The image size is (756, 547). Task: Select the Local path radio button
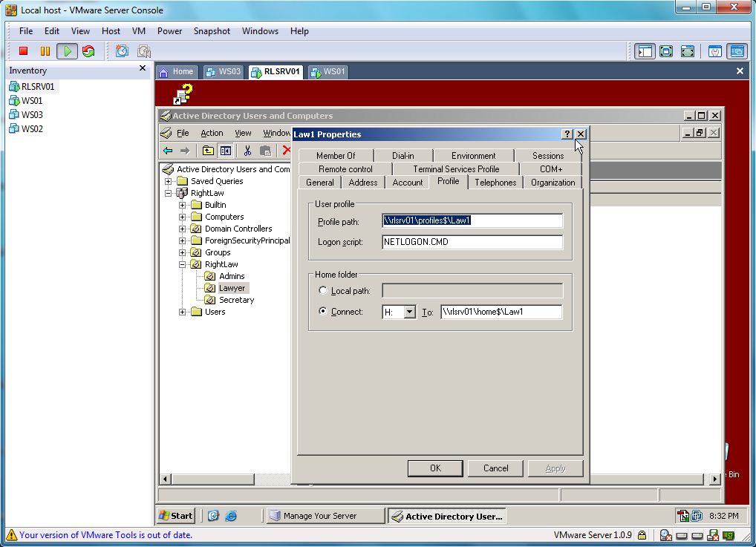pyautogui.click(x=323, y=291)
